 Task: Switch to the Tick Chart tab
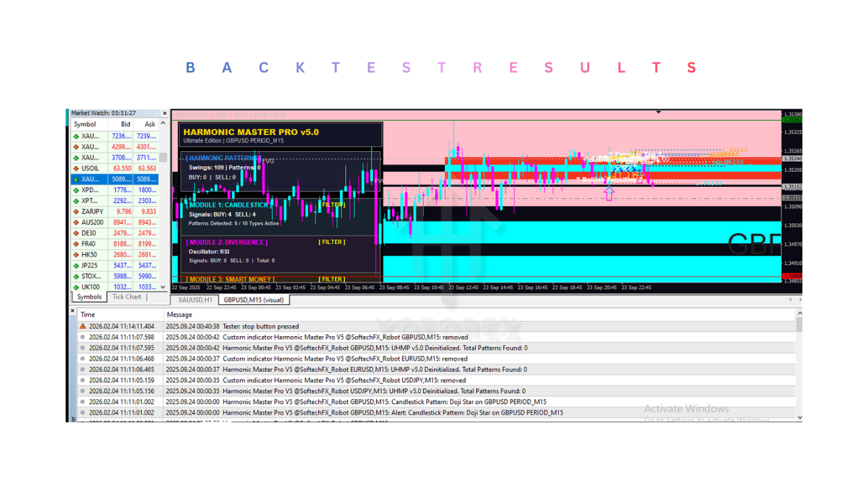click(127, 297)
